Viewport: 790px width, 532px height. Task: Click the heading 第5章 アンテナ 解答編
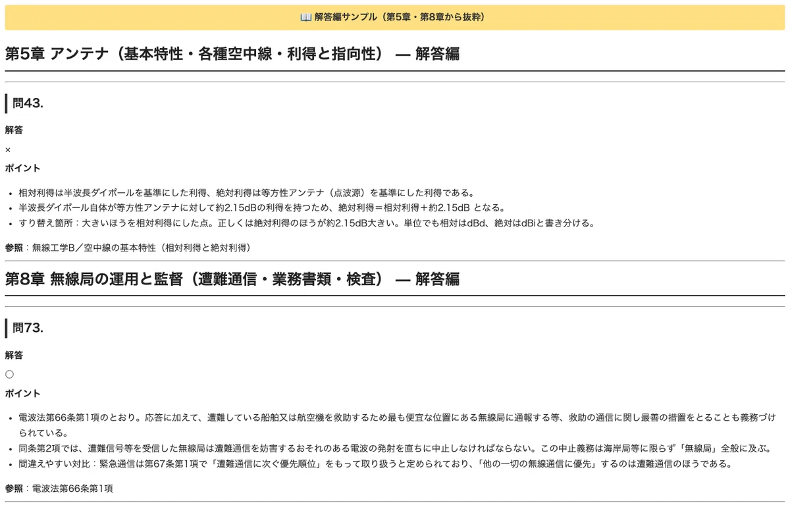point(232,54)
